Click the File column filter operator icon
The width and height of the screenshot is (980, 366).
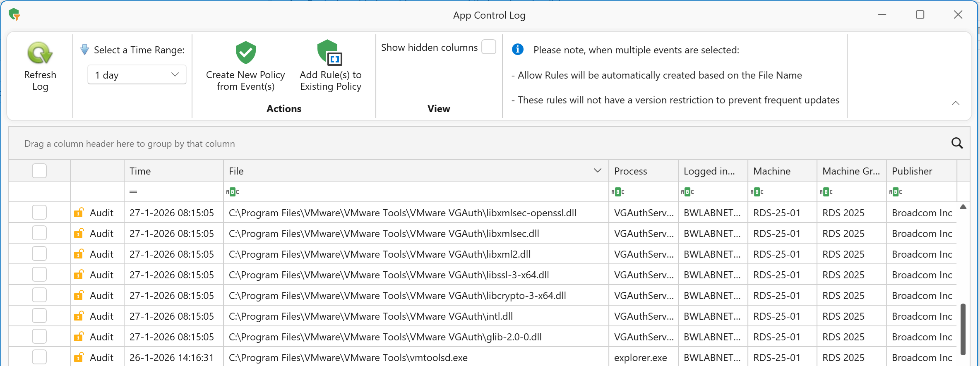233,192
